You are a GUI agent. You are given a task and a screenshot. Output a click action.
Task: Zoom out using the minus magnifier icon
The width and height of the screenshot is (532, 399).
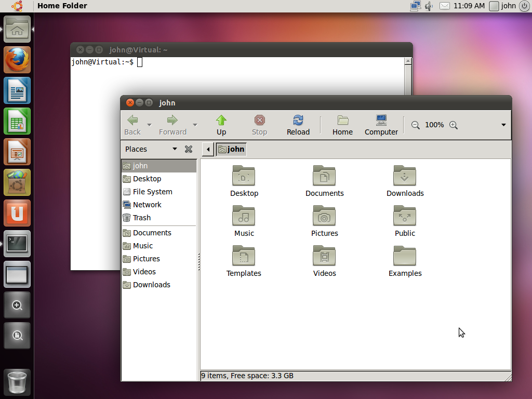coord(415,125)
